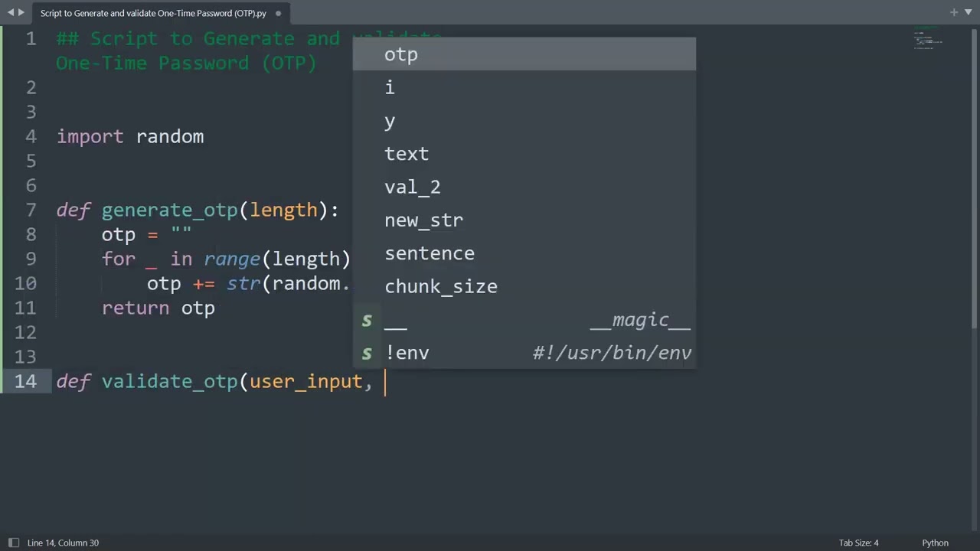Go to the previous tab with left arrow
This screenshot has height=551, width=980.
11,13
